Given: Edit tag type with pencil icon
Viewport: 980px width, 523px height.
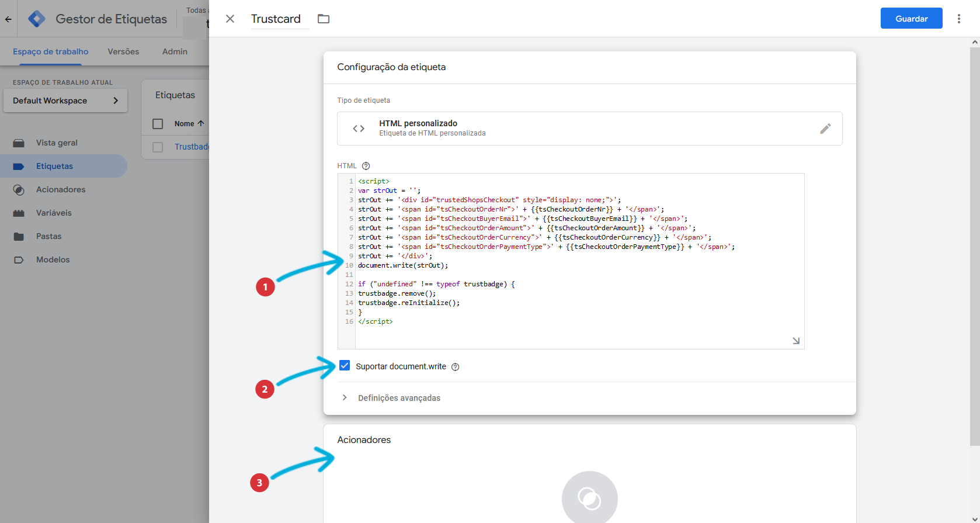Looking at the screenshot, I should 825,129.
